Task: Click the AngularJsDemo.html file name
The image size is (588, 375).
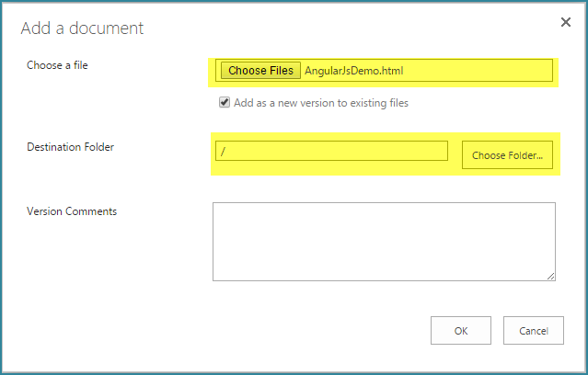Action: point(353,71)
